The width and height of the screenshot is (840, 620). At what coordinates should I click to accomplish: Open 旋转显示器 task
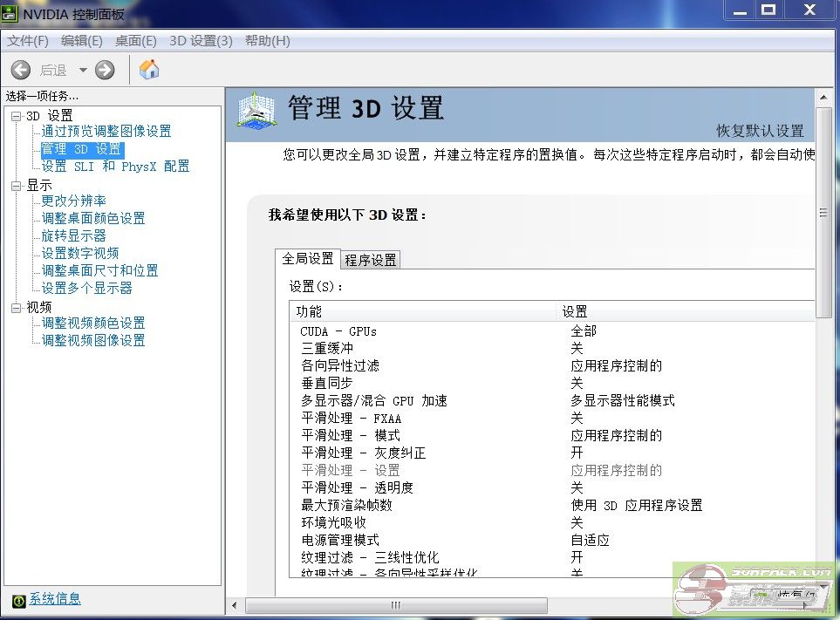73,235
